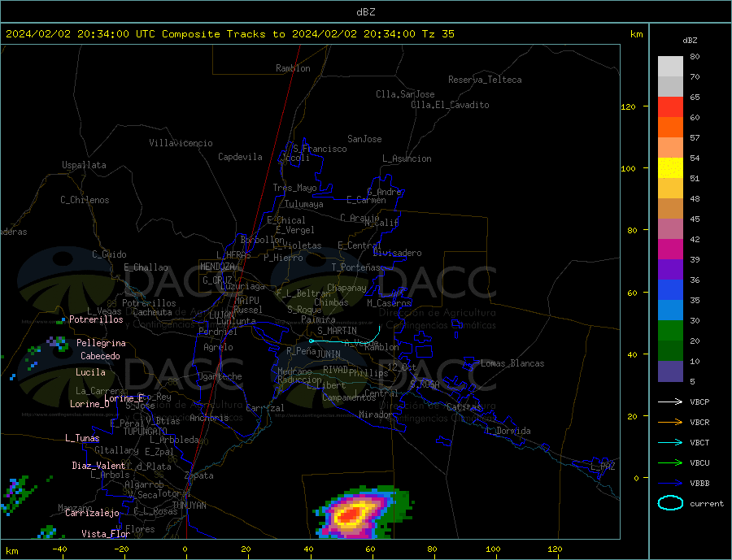
Task: Click the Composite Tracks timestamp header text
Action: click(x=229, y=34)
